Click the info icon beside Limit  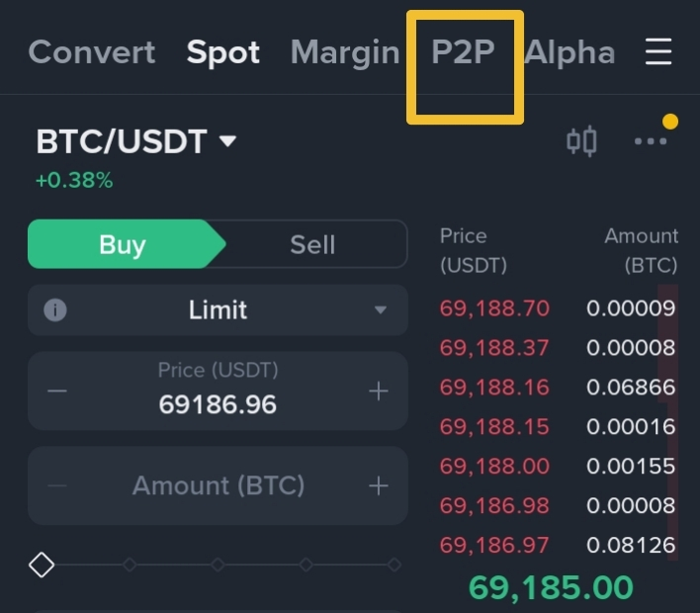pyautogui.click(x=55, y=310)
